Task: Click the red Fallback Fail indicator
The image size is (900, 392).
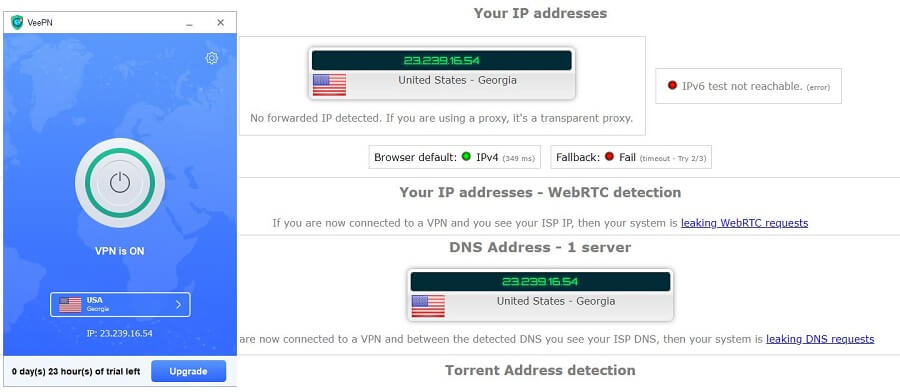Action: pos(609,157)
